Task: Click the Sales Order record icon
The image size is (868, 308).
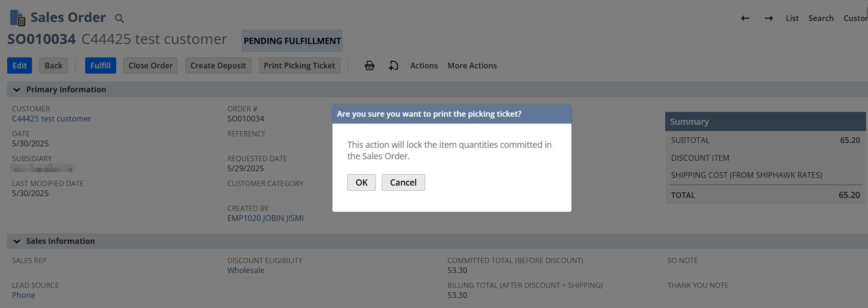Action: [18, 18]
